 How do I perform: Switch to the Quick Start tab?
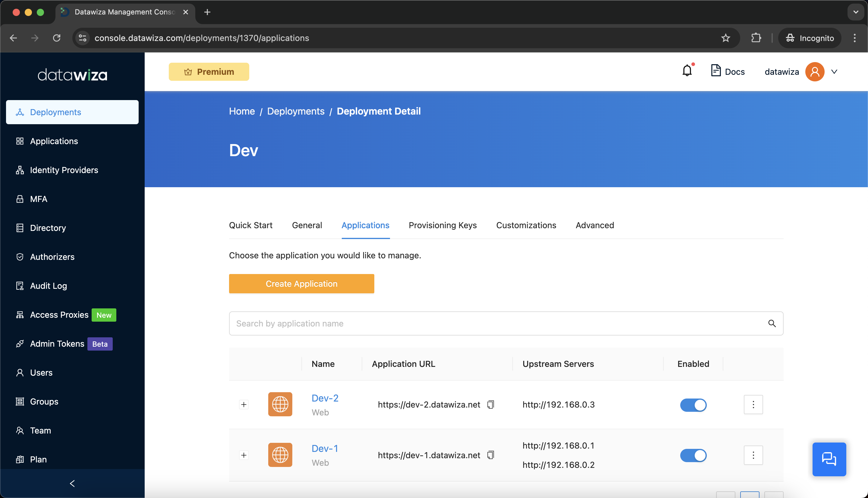(250, 225)
